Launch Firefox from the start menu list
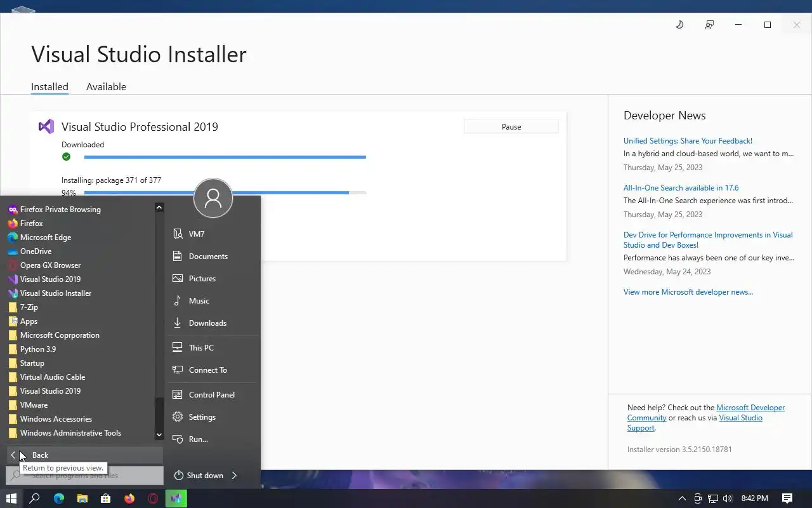This screenshot has width=812, height=508. coord(80,224)
